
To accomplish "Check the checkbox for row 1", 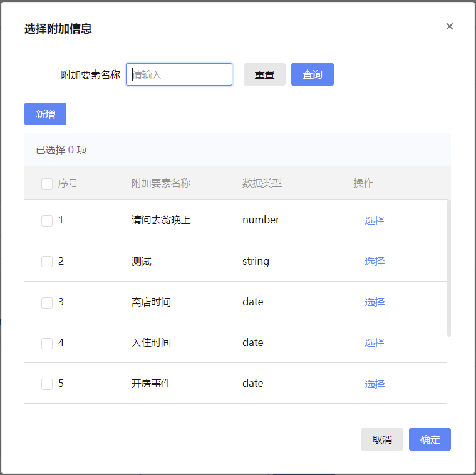I will [47, 220].
